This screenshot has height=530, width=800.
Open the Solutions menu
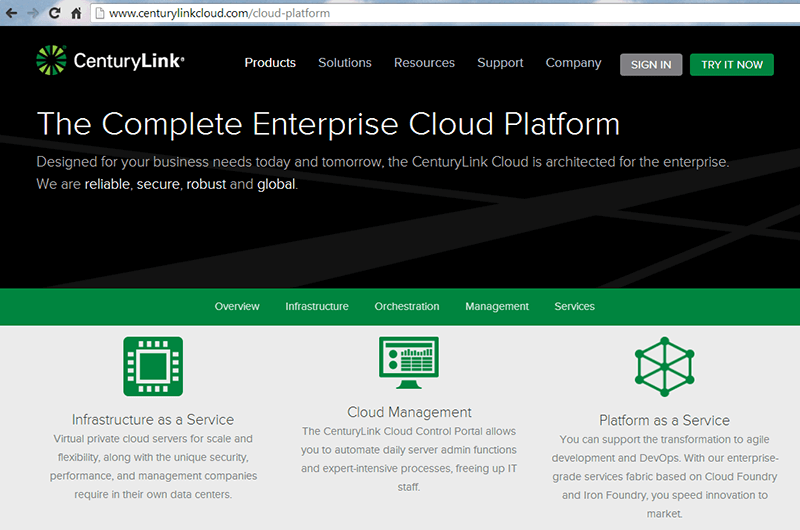[345, 63]
